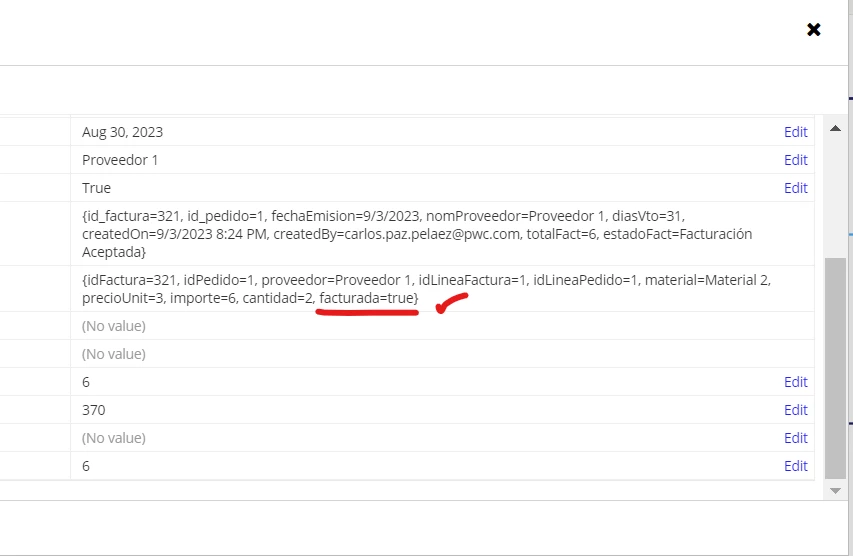The image size is (853, 556).
Task: Edit the Proveedor 1 value
Action: click(x=795, y=160)
